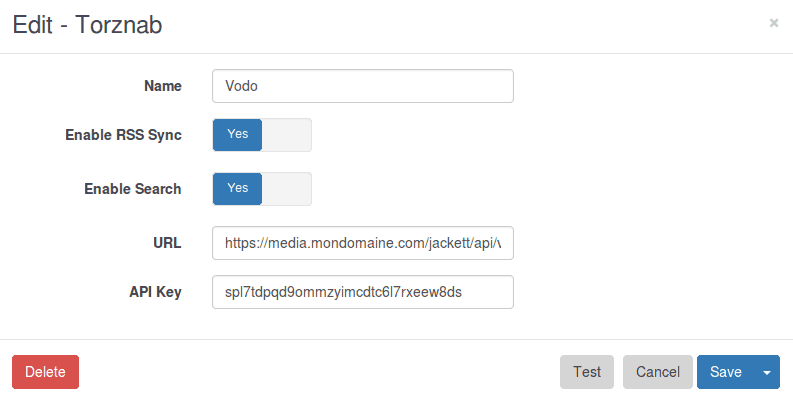Image resolution: width=793 pixels, height=401 pixels.
Task: Click the Edit - Torznab dialog title
Action: 87,25
